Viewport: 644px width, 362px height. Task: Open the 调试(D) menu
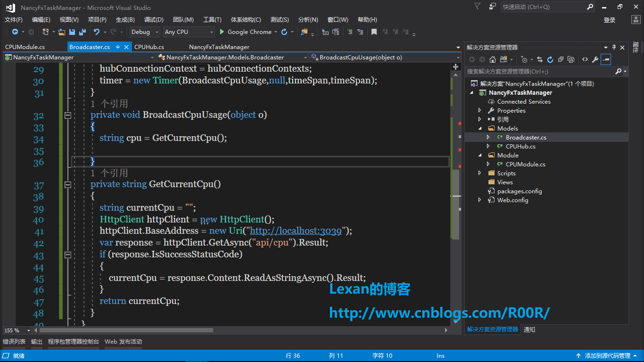click(154, 20)
